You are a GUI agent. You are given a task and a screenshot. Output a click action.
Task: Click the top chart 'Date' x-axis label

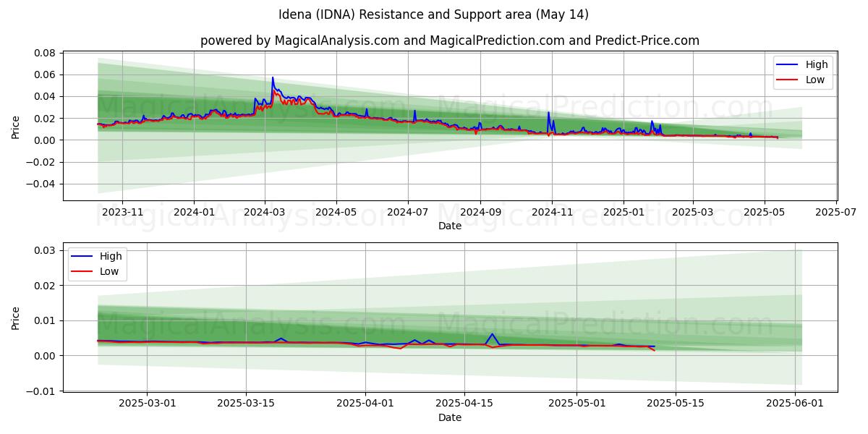450,226
